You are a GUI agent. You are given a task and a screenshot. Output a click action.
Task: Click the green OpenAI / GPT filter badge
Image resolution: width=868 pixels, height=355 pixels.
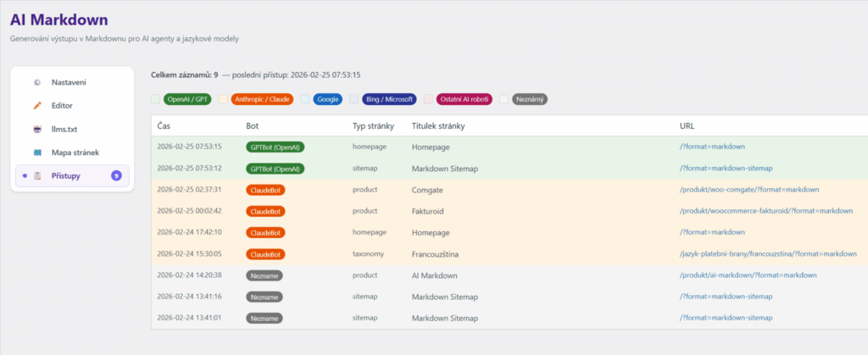(x=187, y=99)
